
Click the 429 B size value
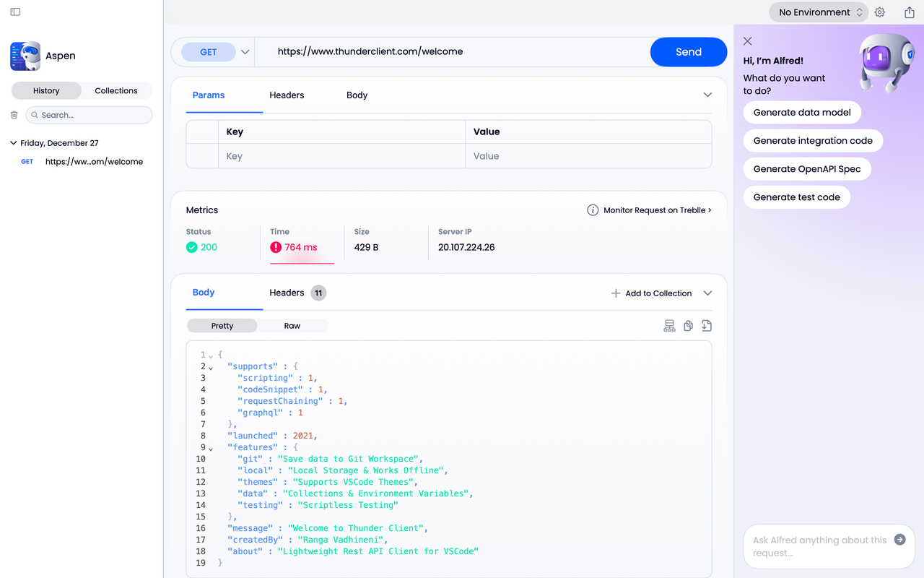(366, 247)
